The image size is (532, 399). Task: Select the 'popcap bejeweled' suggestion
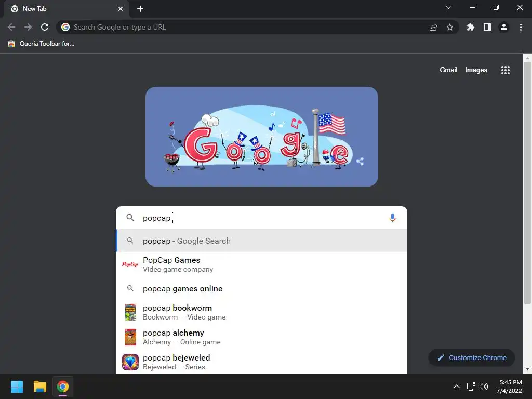[x=262, y=362]
